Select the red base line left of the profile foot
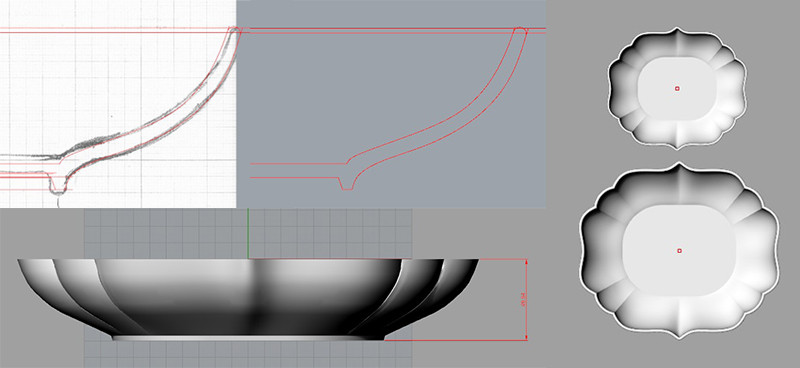The height and width of the screenshot is (368, 800). point(294,178)
